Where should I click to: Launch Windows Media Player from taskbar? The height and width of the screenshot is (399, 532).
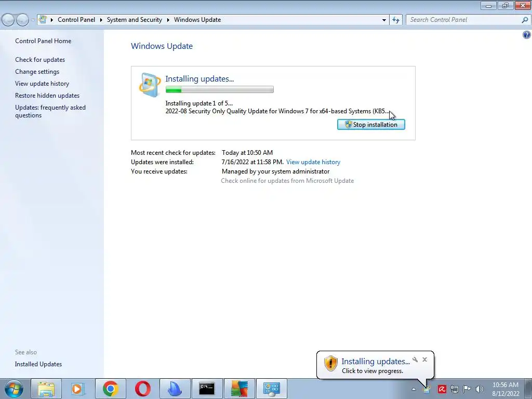(78, 389)
